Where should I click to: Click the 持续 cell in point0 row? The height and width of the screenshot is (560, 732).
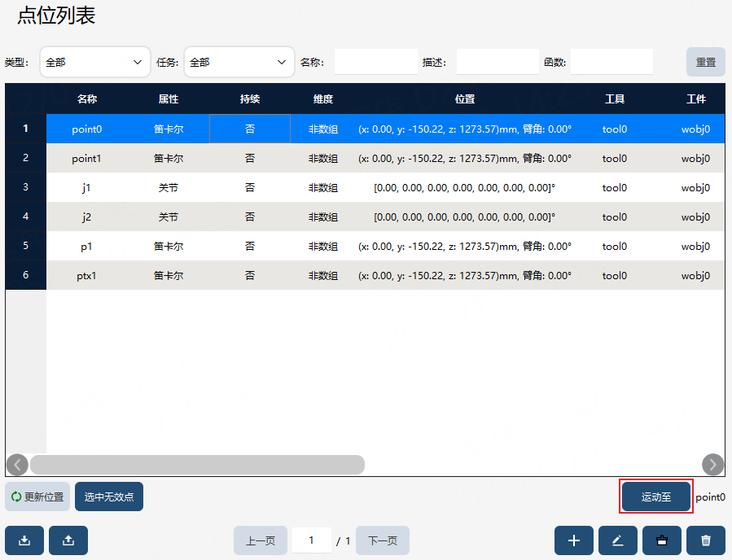tap(250, 129)
